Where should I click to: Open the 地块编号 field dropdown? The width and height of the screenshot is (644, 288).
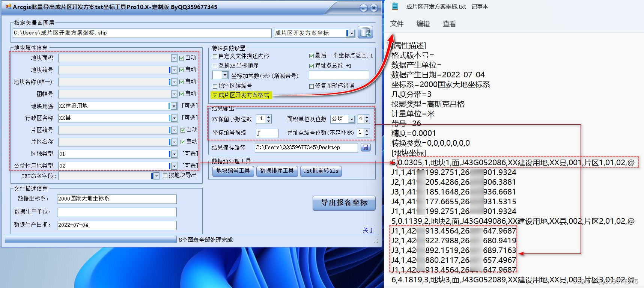174,70
